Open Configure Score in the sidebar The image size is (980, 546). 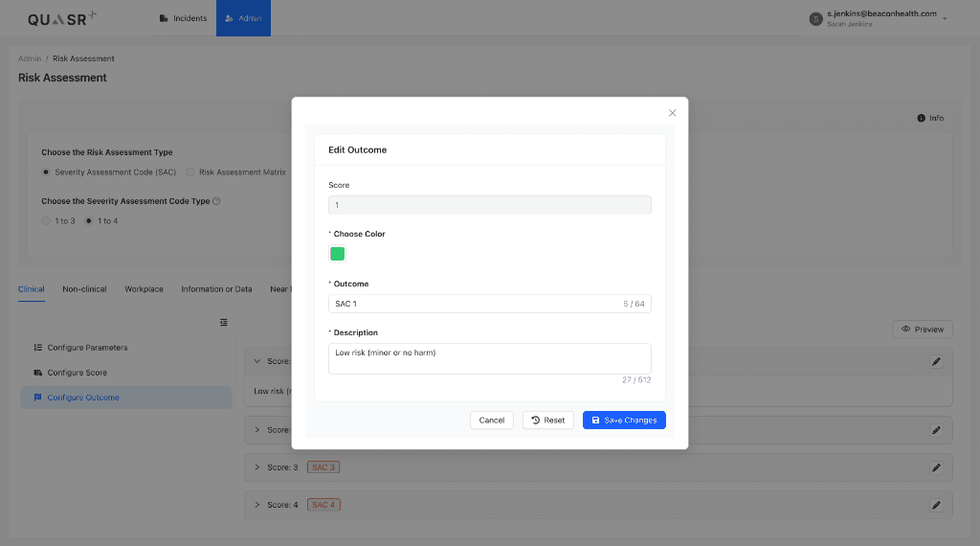(125, 373)
